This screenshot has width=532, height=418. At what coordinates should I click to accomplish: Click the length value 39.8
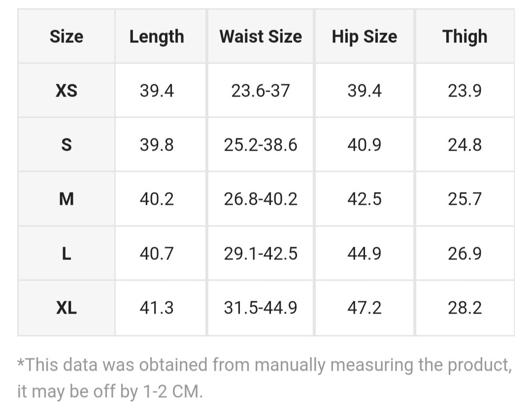157,145
